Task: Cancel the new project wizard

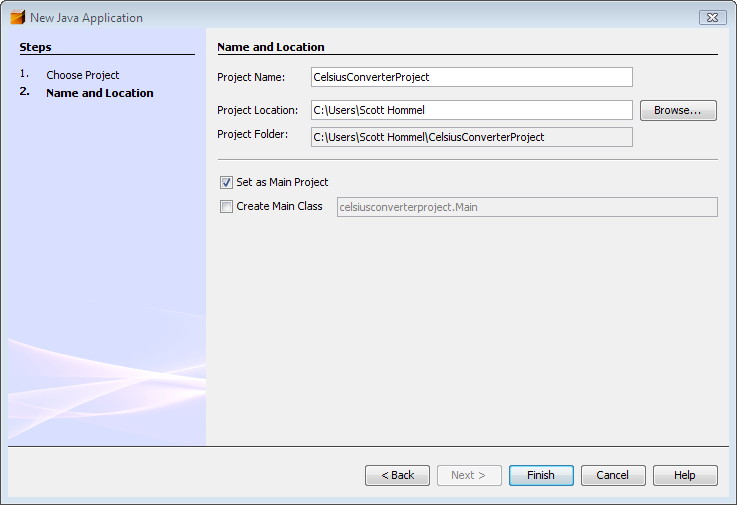Action: pyautogui.click(x=613, y=475)
